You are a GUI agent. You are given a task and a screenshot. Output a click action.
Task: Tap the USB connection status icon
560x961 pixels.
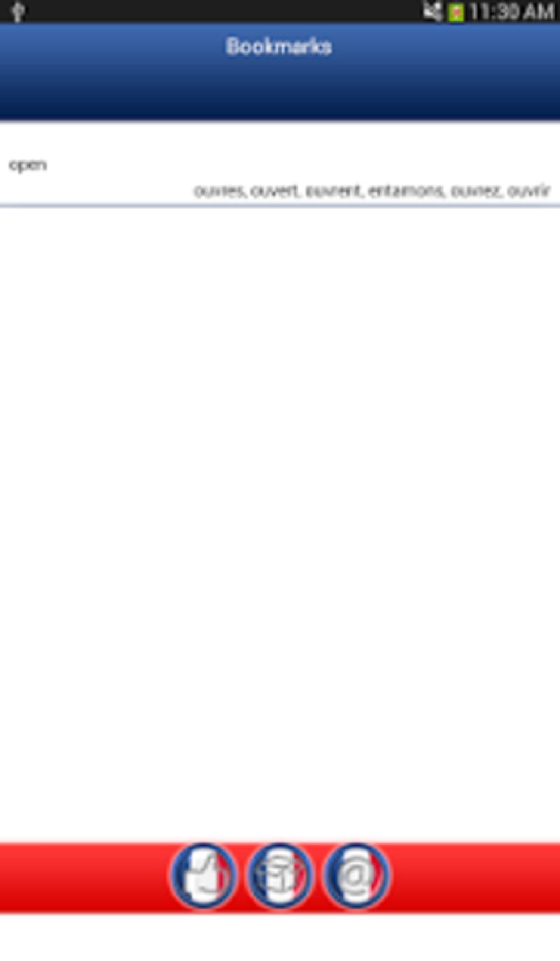[18, 12]
